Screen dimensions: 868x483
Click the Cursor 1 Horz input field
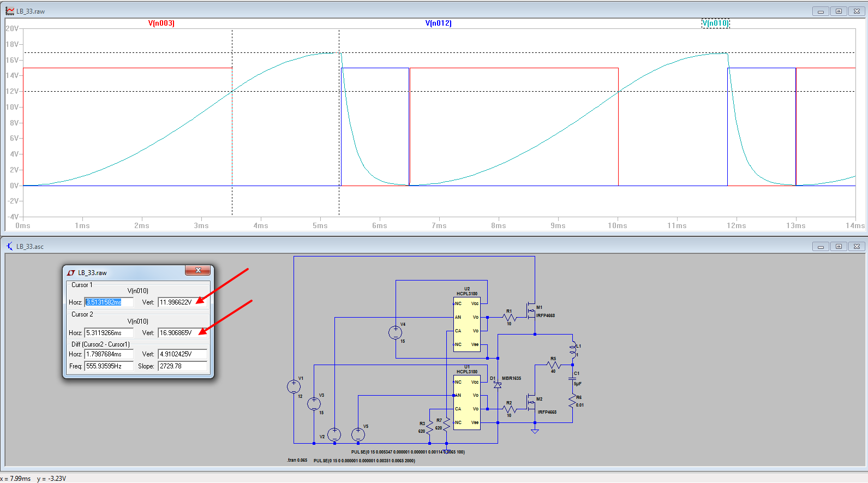point(109,302)
